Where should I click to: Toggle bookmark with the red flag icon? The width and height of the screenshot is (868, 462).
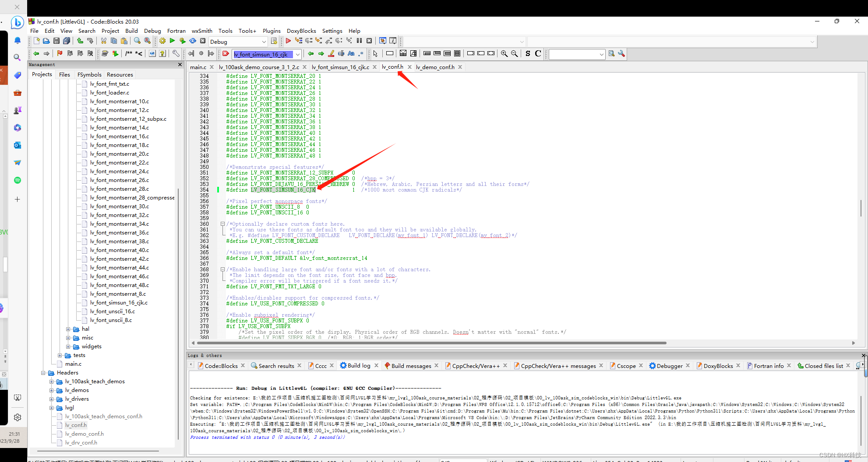click(60, 54)
